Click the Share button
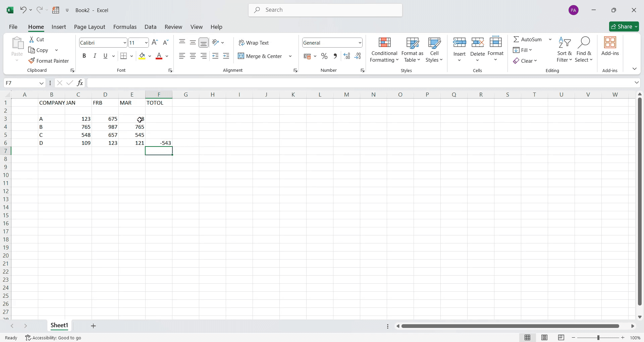This screenshot has width=644, height=342. (624, 26)
